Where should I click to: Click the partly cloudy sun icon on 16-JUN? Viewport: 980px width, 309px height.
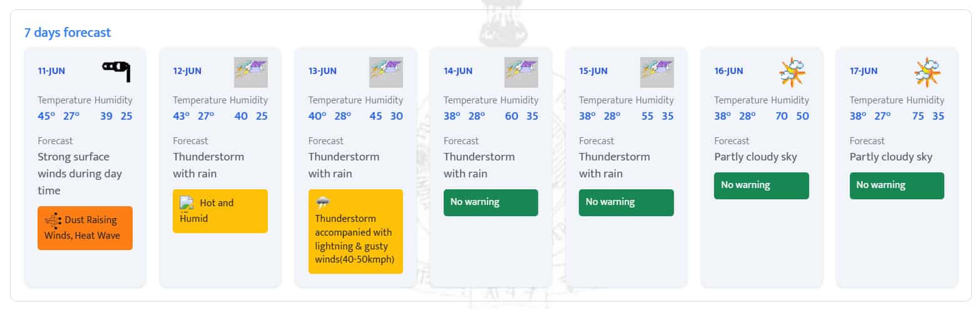(x=792, y=72)
